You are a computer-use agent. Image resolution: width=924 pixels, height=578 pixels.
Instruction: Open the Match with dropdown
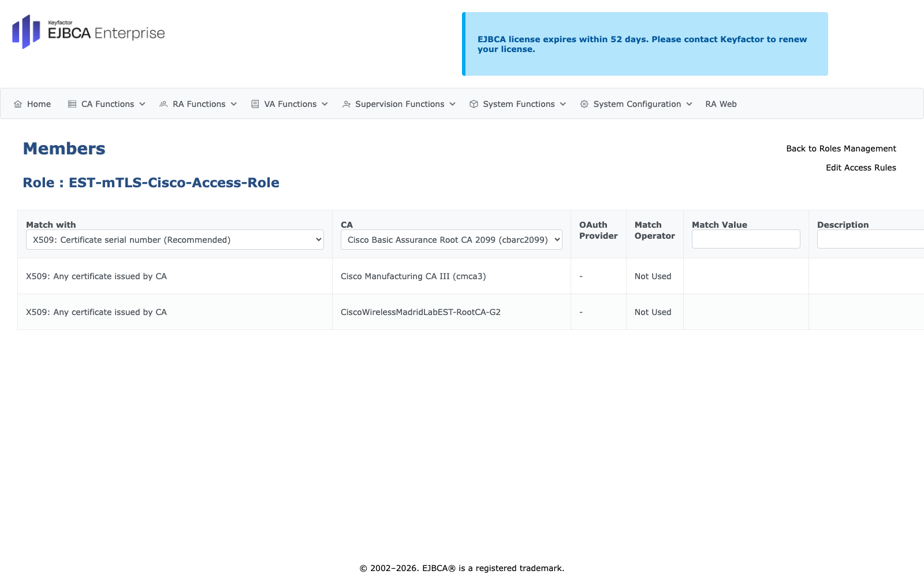175,240
